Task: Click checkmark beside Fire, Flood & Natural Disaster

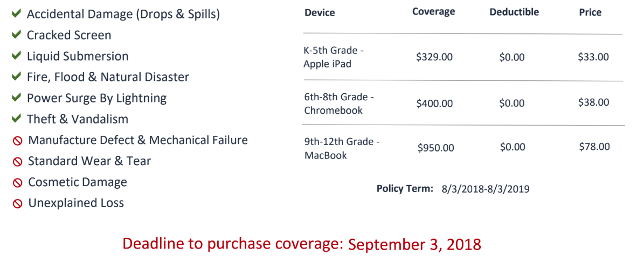Action: 16,77
